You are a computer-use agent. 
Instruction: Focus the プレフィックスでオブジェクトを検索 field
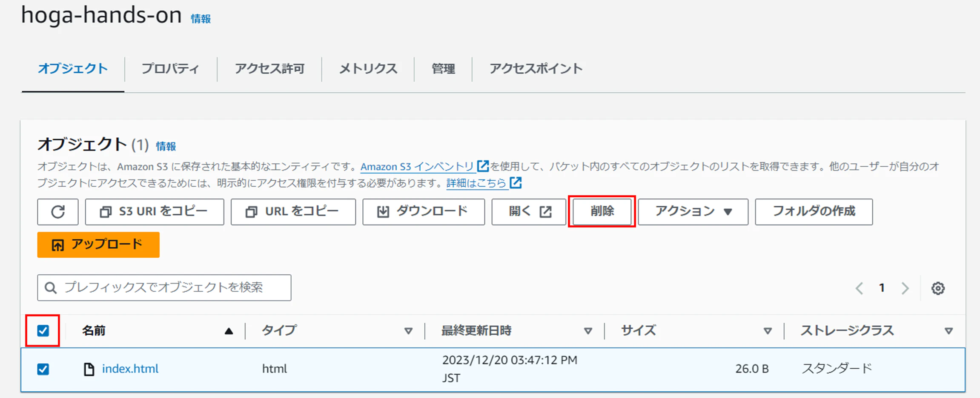(164, 288)
